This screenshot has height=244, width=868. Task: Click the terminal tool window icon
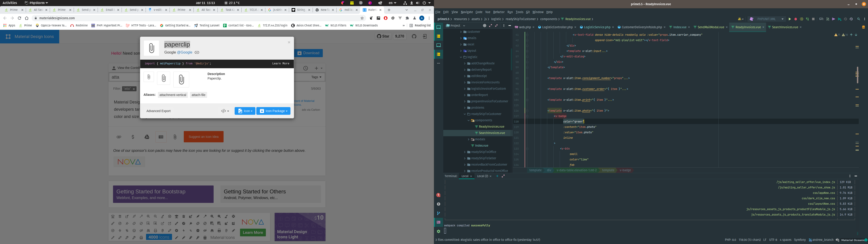[438, 222]
